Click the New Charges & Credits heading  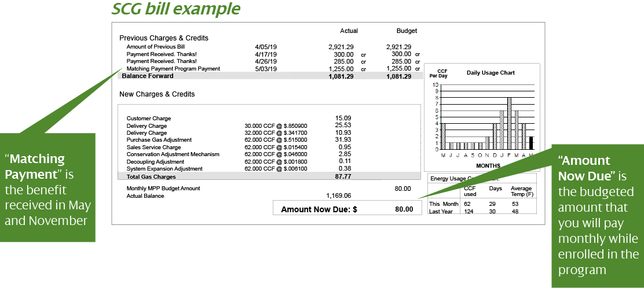pos(157,94)
